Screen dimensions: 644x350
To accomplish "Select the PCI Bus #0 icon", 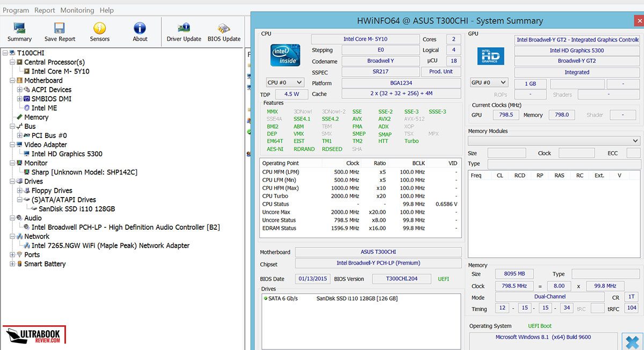I will (x=27, y=135).
